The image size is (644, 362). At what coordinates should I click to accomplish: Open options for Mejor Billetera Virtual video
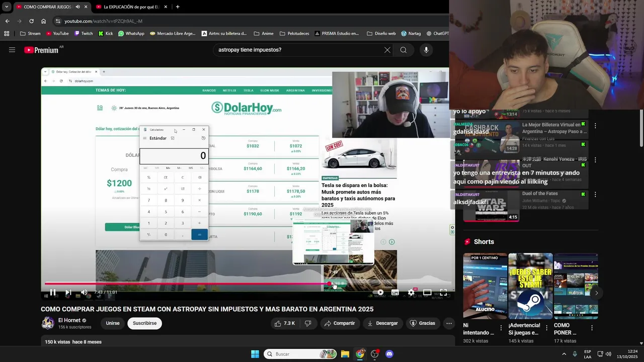(595, 126)
